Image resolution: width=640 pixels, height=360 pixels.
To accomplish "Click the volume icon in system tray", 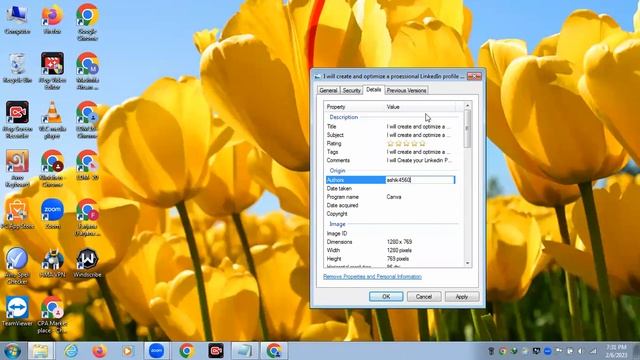I will click(580, 351).
